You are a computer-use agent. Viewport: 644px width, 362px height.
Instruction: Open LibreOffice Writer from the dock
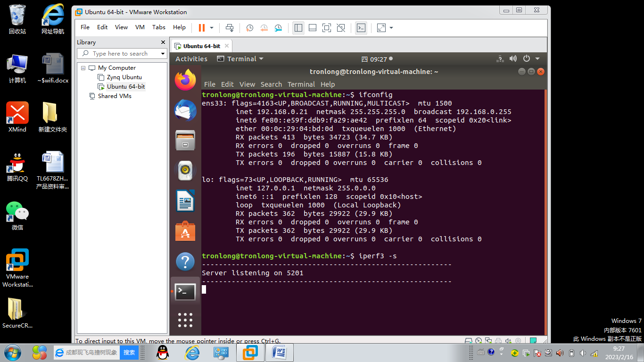[185, 201]
